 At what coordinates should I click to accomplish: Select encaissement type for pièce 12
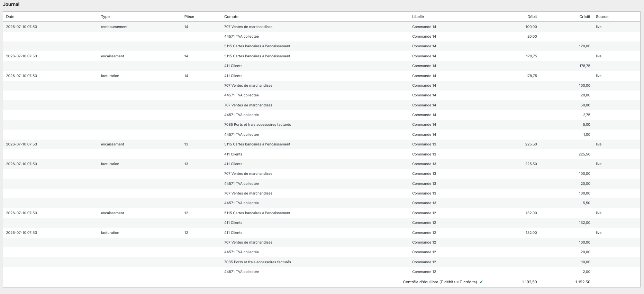coord(112,213)
